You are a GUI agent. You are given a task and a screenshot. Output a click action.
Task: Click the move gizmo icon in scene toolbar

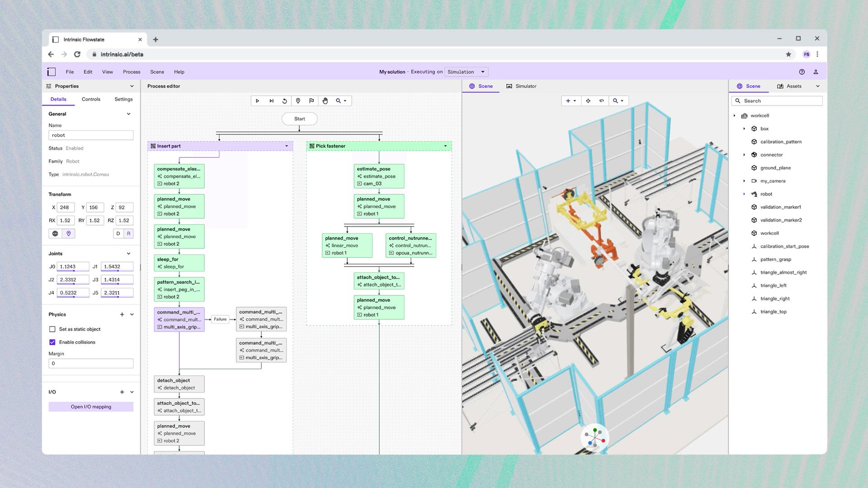[x=588, y=101]
